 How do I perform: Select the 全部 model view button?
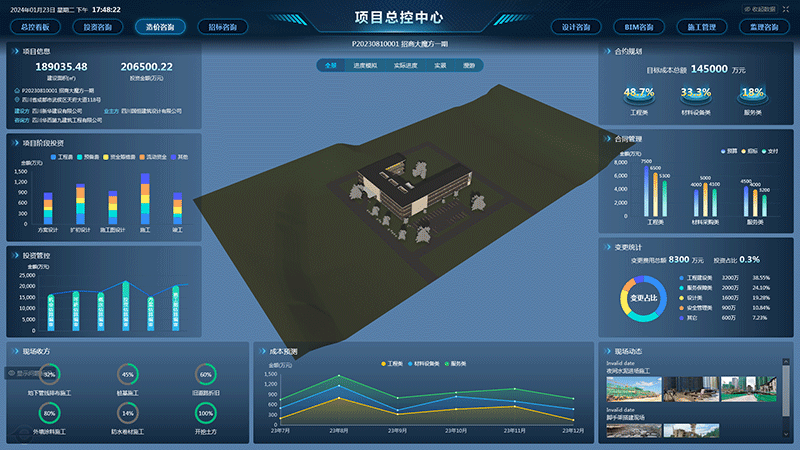(332, 65)
